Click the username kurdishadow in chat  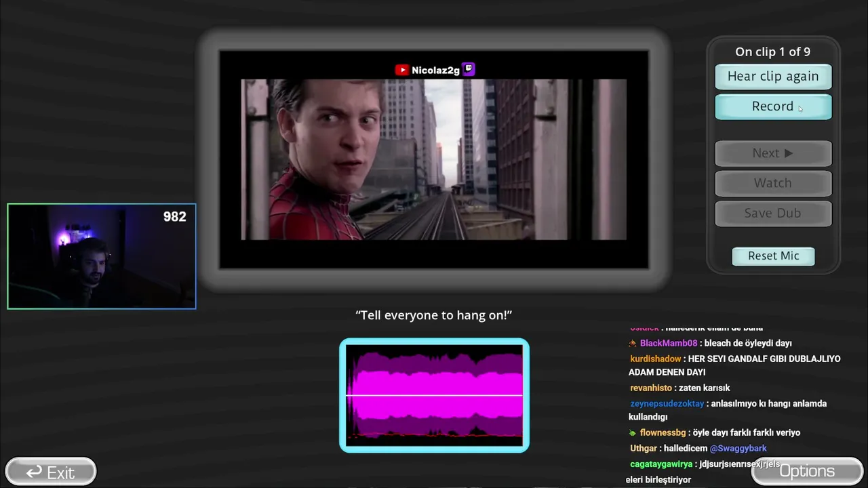656,359
